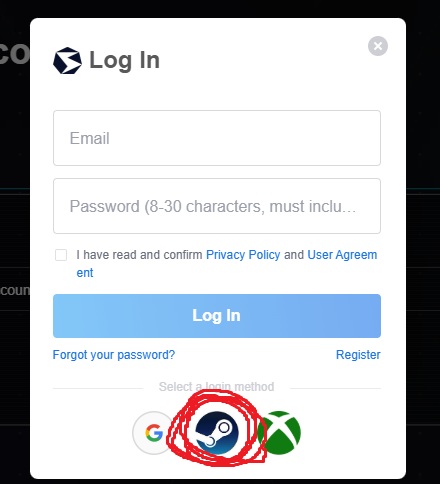Click the 'Log In' dialog heading
The height and width of the screenshot is (484, 440).
point(124,60)
